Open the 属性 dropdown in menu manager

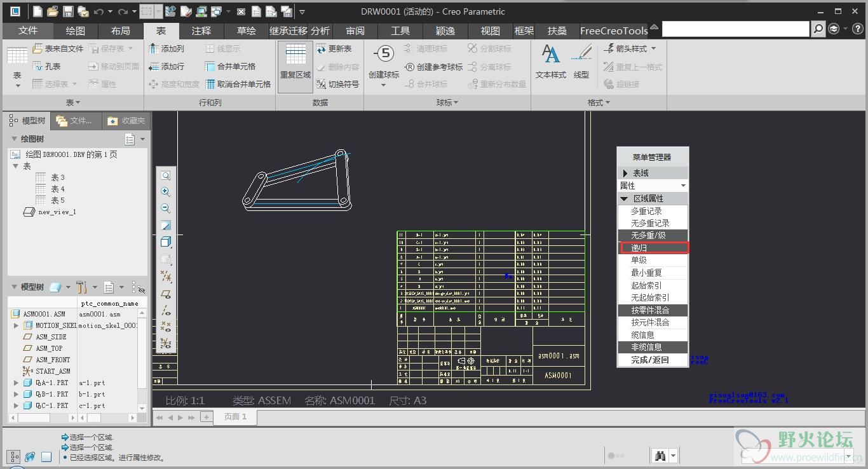point(653,186)
